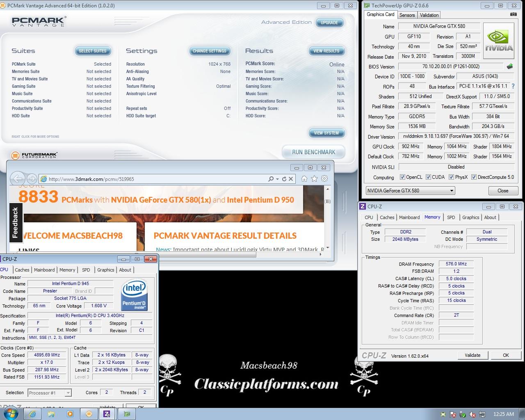
Task: Switch to GPU-Z via its taskbar icon
Action: (127, 414)
